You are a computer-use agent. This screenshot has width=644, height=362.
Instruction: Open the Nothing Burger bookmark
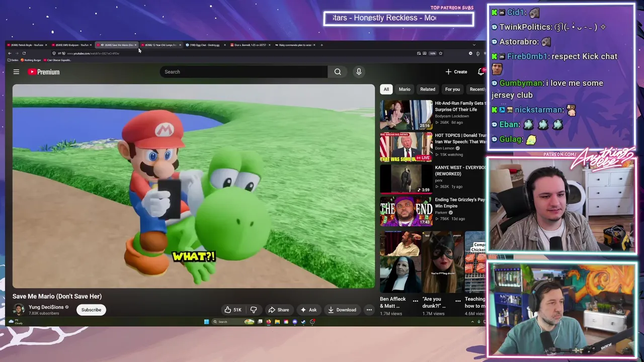[31, 60]
